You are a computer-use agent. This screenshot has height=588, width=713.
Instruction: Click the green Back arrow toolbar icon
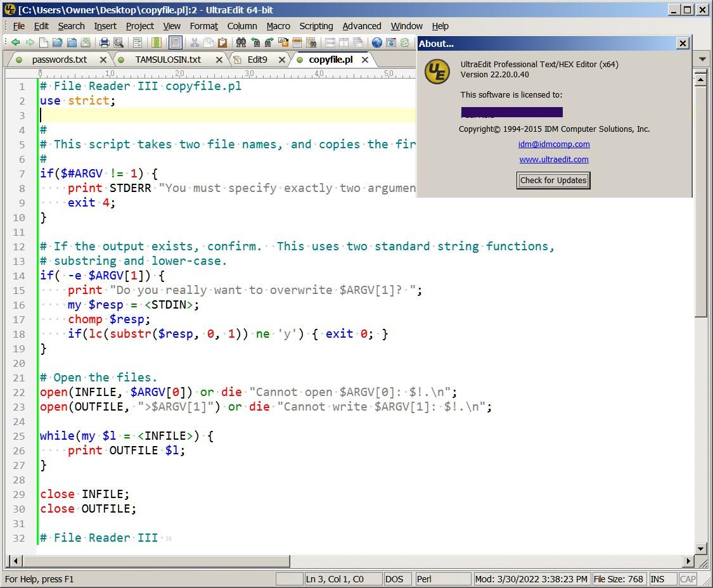click(15, 42)
